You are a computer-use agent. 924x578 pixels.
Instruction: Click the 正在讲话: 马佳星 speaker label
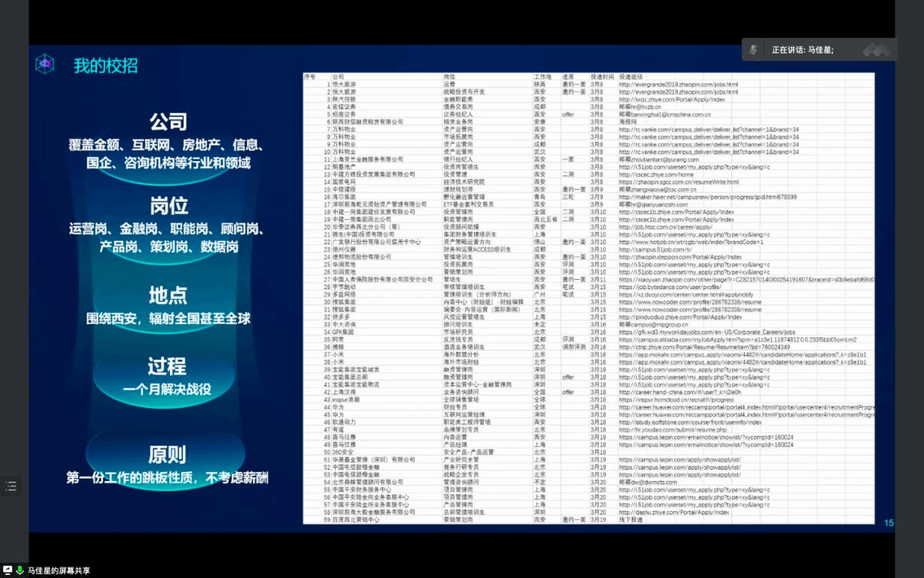pyautogui.click(x=802, y=50)
